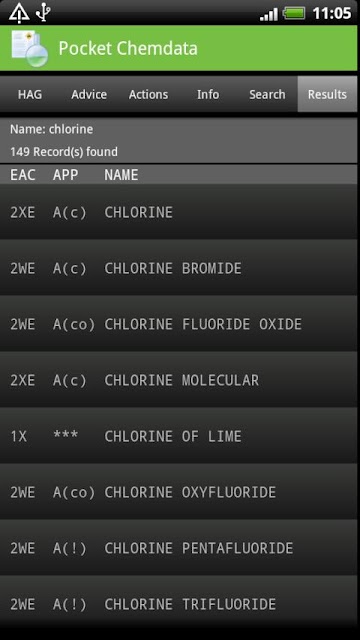Tap the signal strength bars icon
The image size is (360, 640).
[x=269, y=13]
